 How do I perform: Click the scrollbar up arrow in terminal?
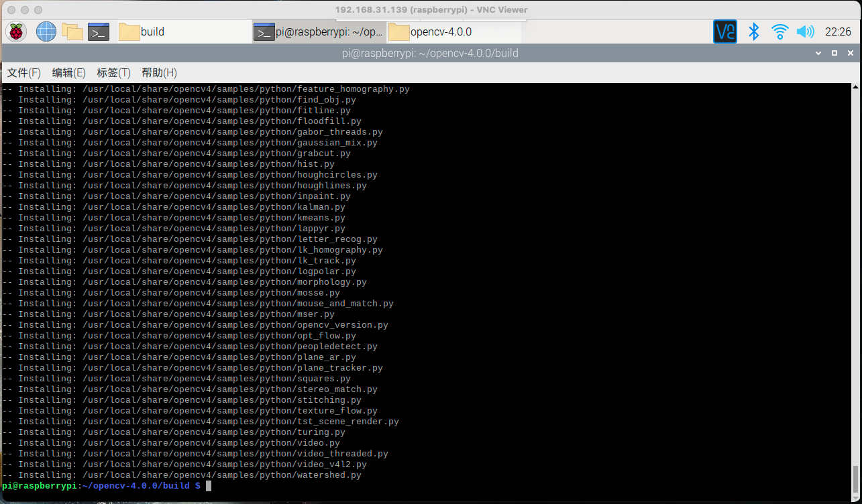coord(854,87)
